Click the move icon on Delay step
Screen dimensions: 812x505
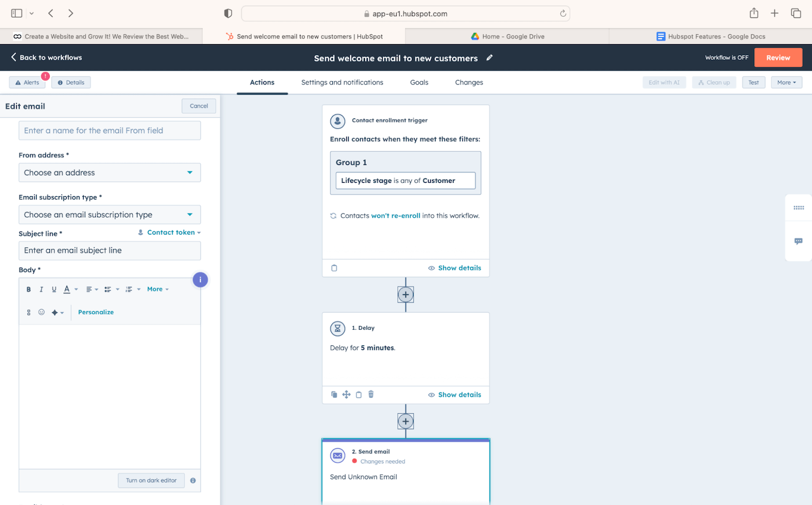346,395
